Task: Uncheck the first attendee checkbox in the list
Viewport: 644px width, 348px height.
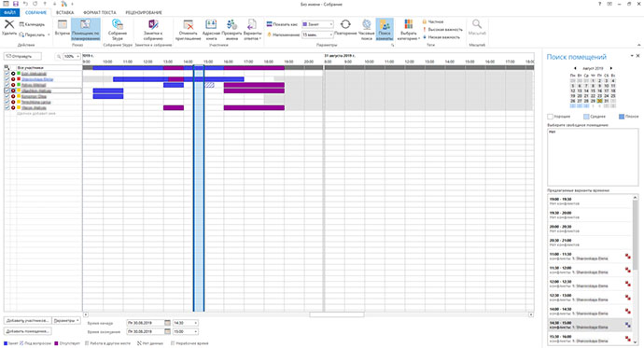Action: coord(7,73)
